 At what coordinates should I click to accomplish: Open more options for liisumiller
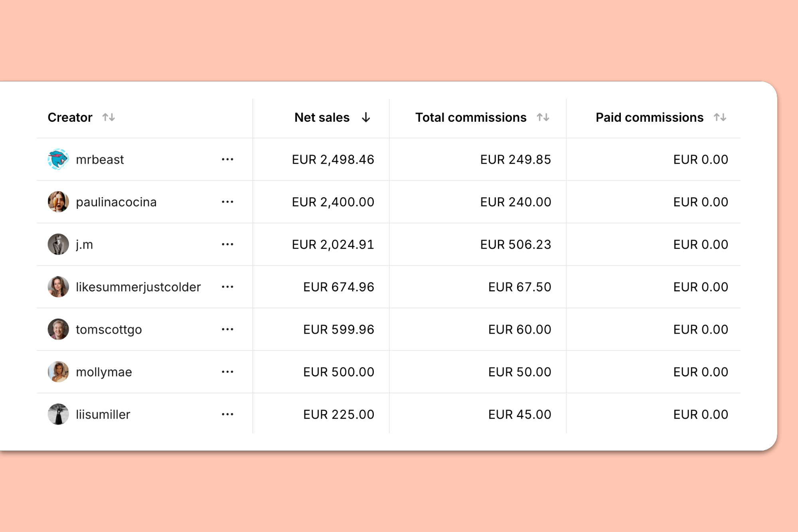tap(227, 414)
